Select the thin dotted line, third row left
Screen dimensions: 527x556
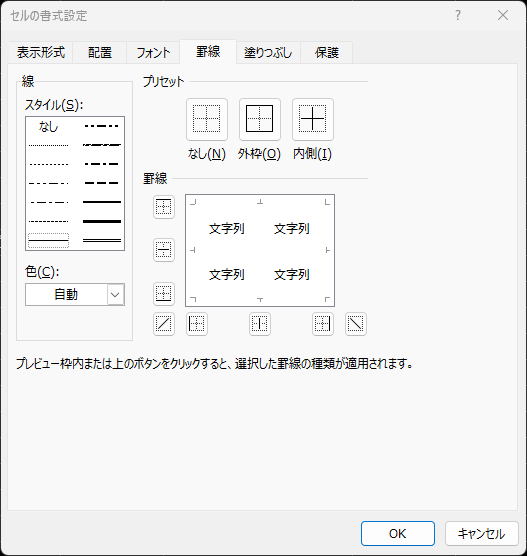point(48,165)
